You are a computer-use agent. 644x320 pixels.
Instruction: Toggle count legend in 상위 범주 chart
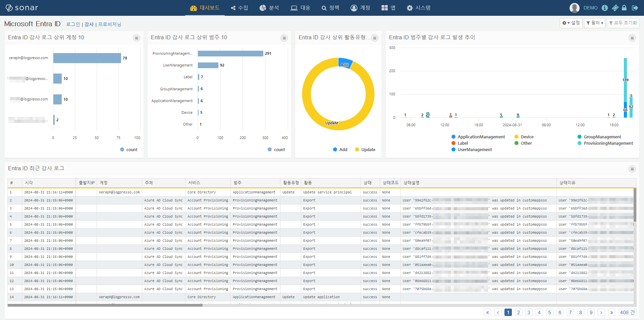tap(276, 150)
